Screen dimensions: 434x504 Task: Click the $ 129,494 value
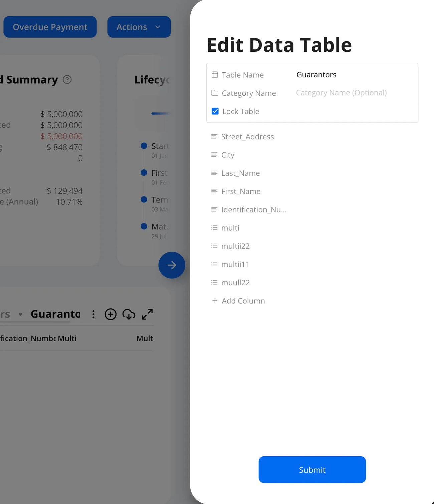pos(65,191)
